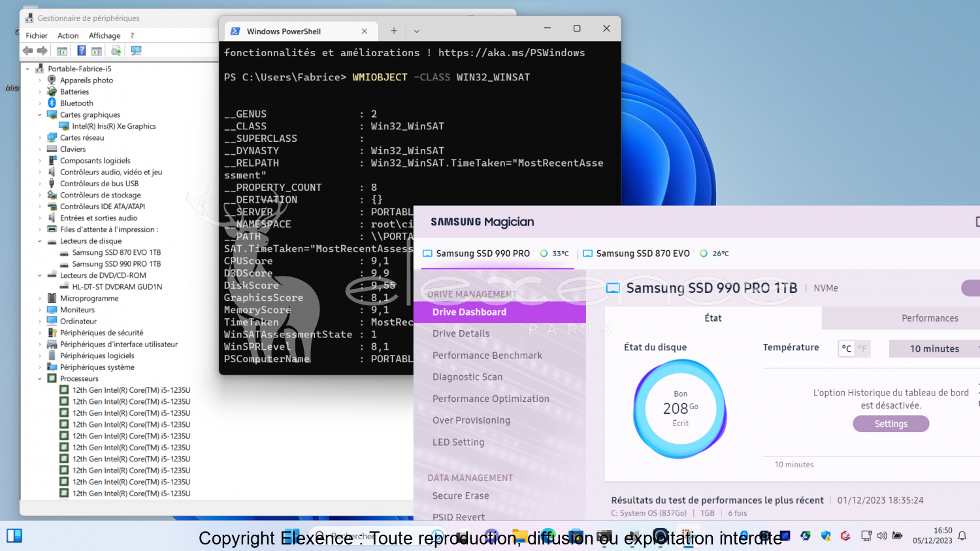Click the update driver toolbar icon
This screenshot has width=980, height=551.
coord(116,51)
